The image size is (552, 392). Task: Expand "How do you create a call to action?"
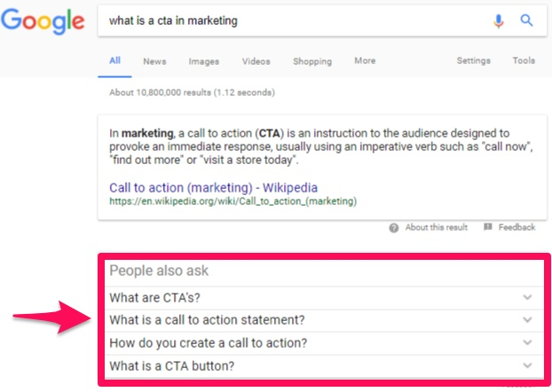(529, 343)
